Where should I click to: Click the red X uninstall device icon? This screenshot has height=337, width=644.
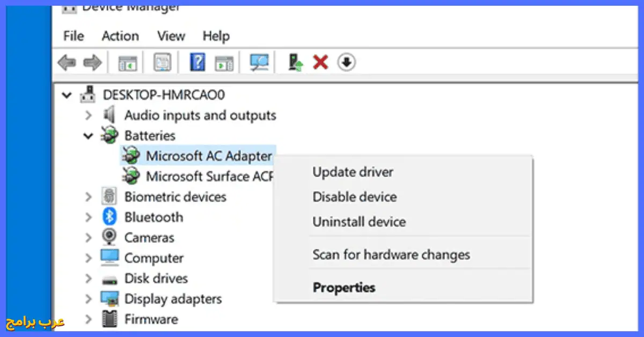click(320, 63)
